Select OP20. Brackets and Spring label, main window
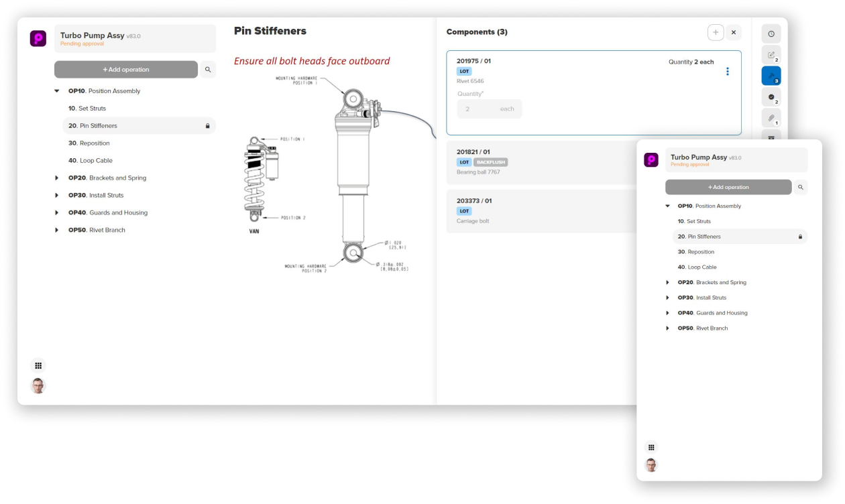This screenshot has height=504, width=845. pyautogui.click(x=107, y=178)
